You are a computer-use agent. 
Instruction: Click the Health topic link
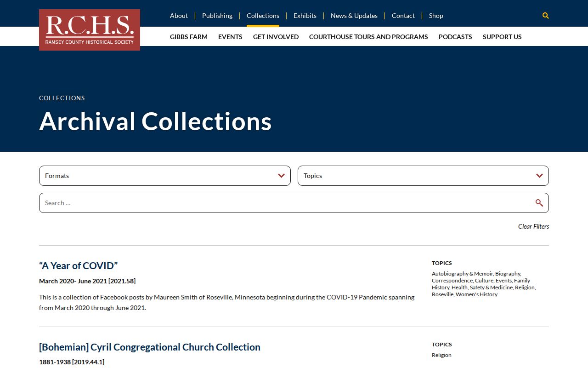point(459,287)
